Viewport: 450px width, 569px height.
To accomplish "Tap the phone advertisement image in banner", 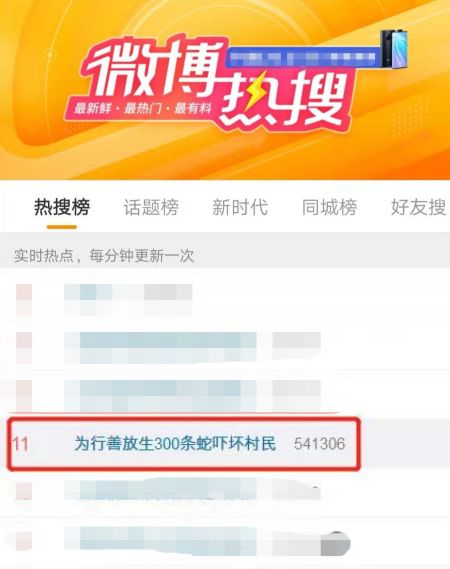I will (394, 49).
